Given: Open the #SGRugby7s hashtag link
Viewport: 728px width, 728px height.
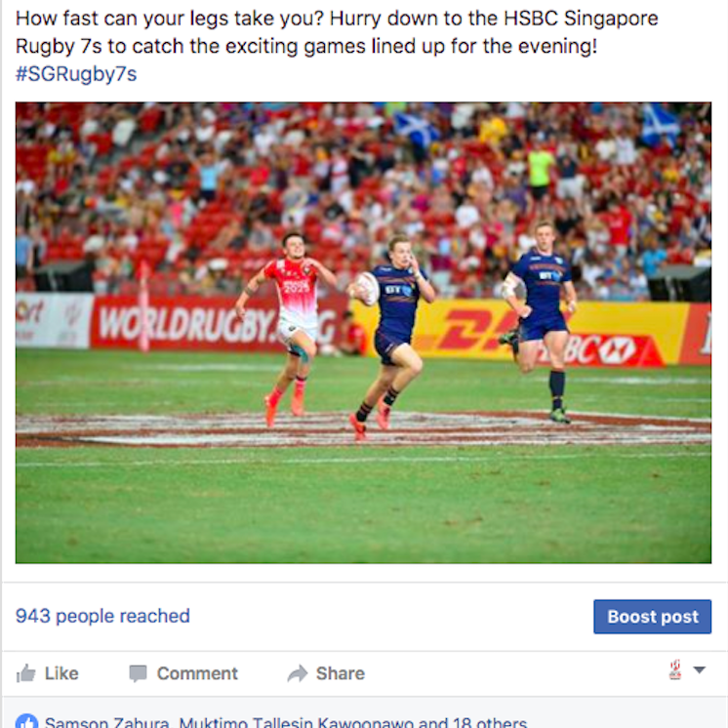Looking at the screenshot, I should [x=76, y=74].
